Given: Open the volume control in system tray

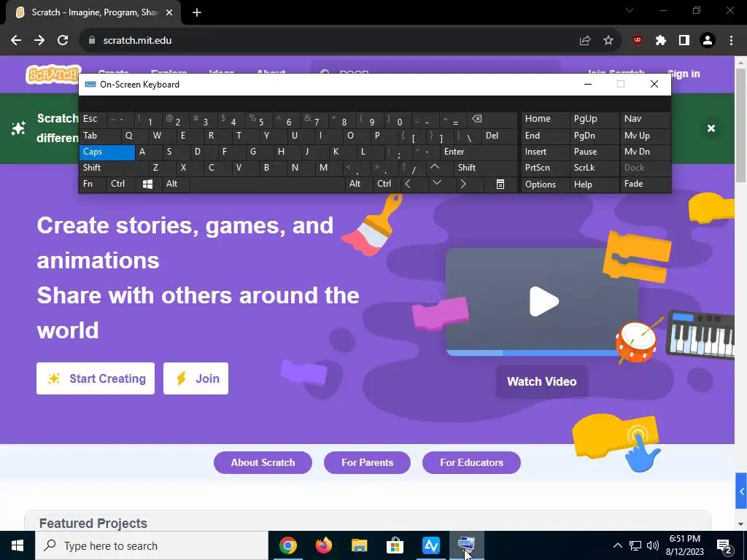Looking at the screenshot, I should coord(653,545).
